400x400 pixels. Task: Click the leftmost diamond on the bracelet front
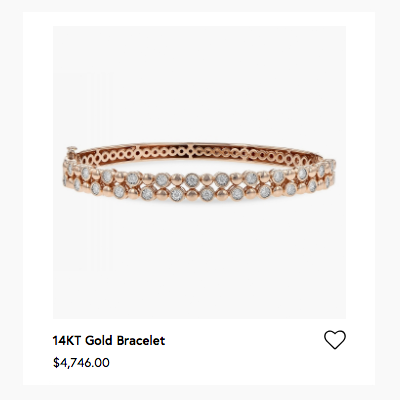tap(65, 180)
